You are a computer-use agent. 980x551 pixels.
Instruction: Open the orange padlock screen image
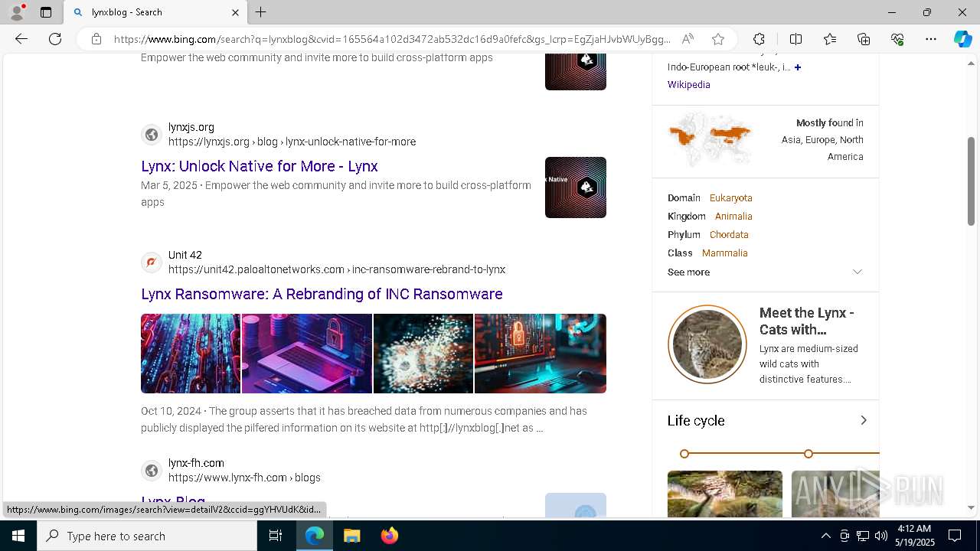coord(541,354)
